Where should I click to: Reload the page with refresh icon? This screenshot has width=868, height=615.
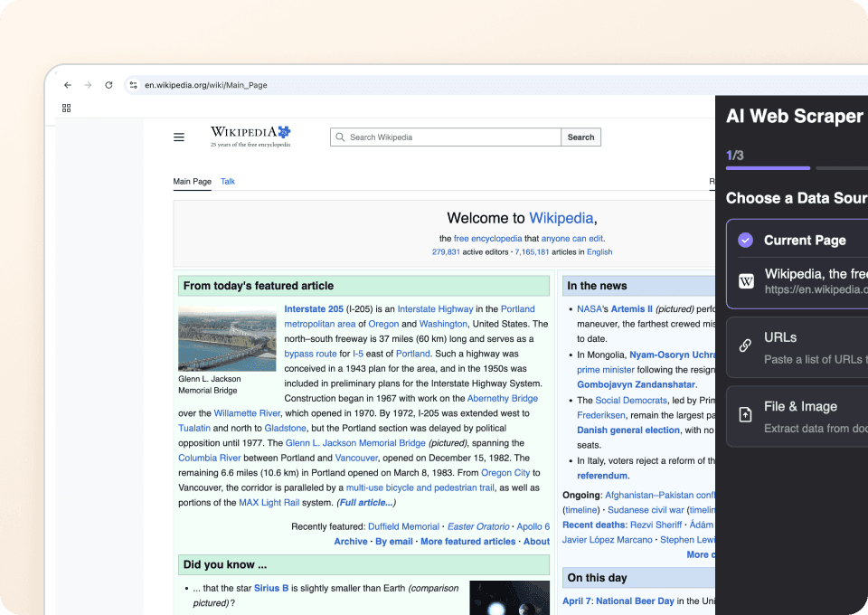tap(108, 85)
